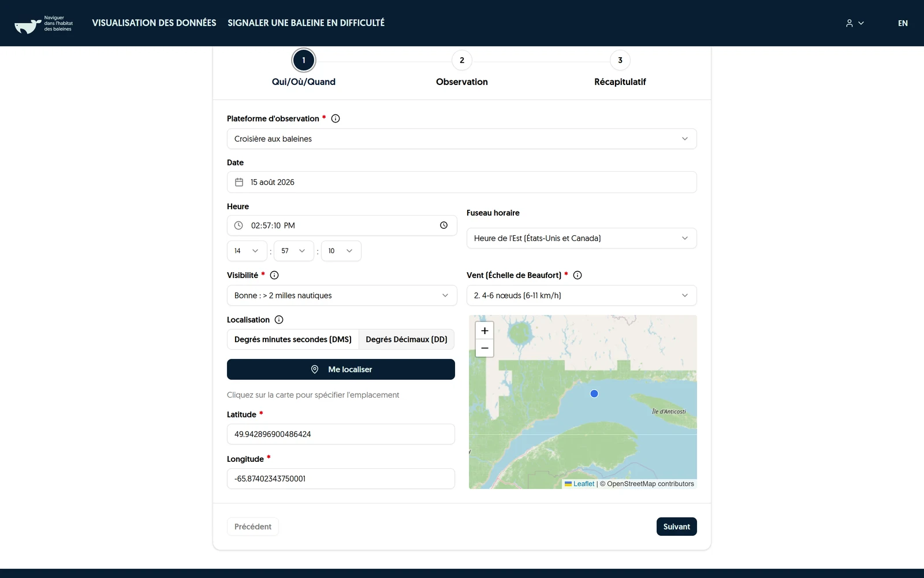Select Degrés minutes secondes (DMS) format

(293, 339)
